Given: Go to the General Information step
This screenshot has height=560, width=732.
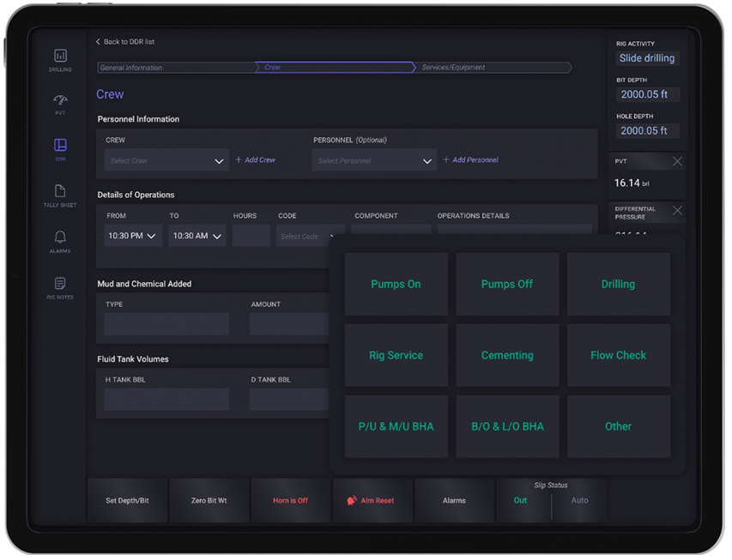Looking at the screenshot, I should point(177,68).
